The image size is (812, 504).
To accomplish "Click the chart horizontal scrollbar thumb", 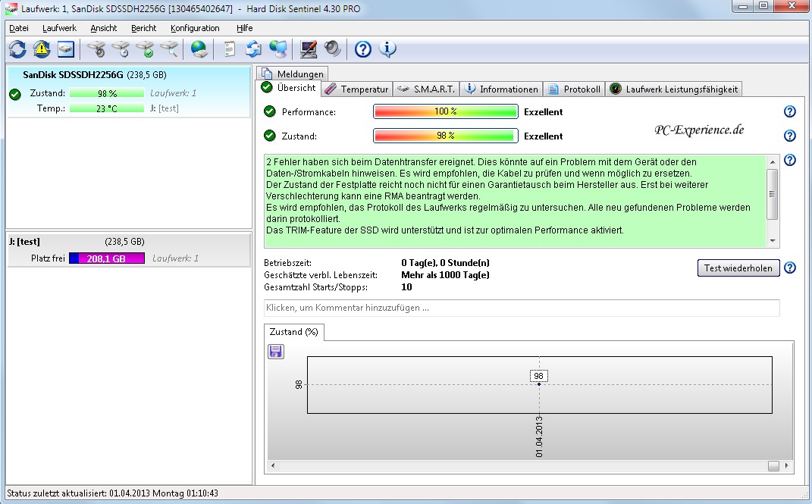I will (x=773, y=465).
